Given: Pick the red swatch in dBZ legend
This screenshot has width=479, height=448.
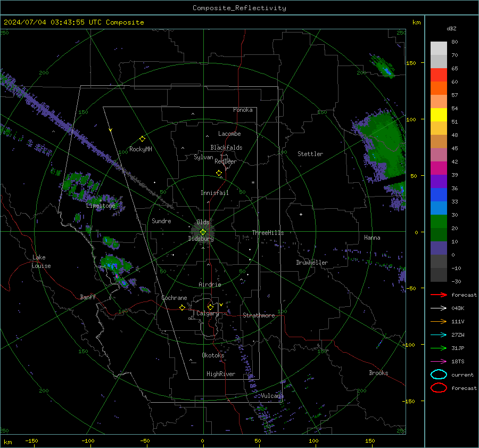Looking at the screenshot, I should (439, 75).
